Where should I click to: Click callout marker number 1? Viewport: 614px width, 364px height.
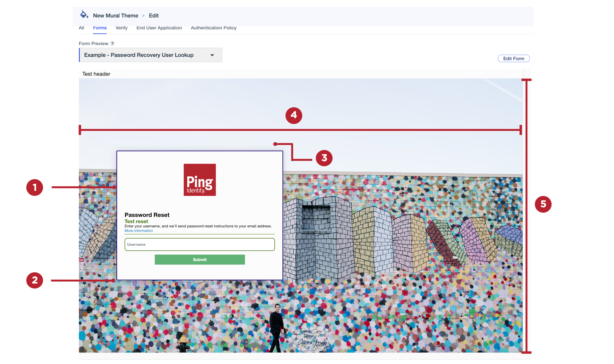35,187
